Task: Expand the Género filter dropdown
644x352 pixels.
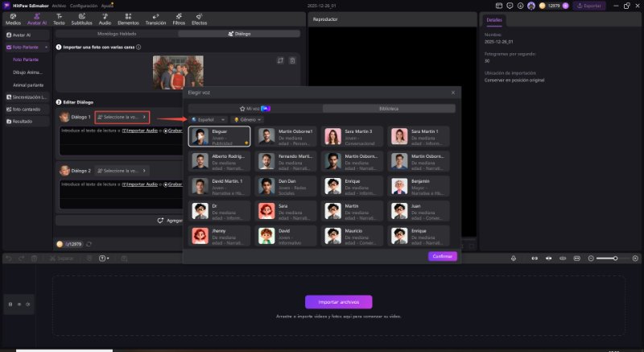Action: [248, 119]
